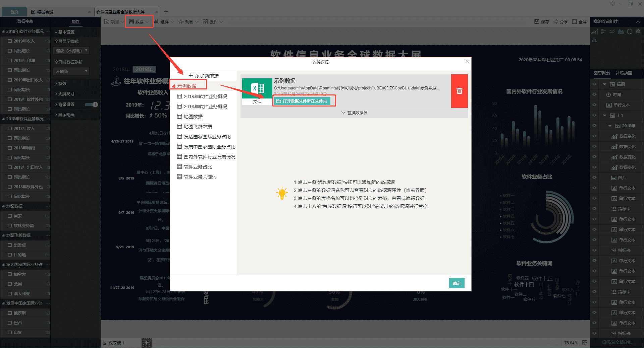644x348 pixels.
Task: Check the 国家 field checkbox
Action: [10, 216]
